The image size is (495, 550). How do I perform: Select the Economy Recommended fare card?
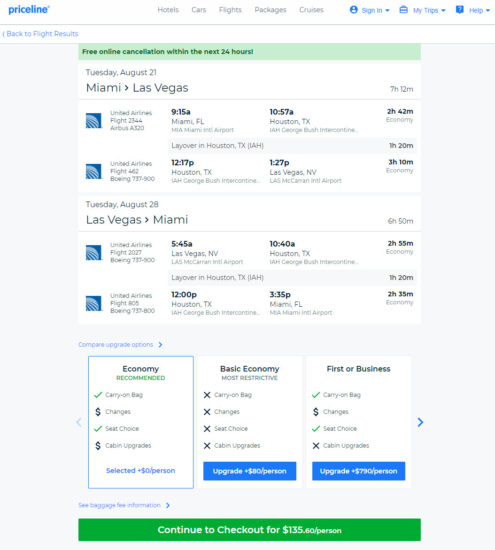click(141, 422)
